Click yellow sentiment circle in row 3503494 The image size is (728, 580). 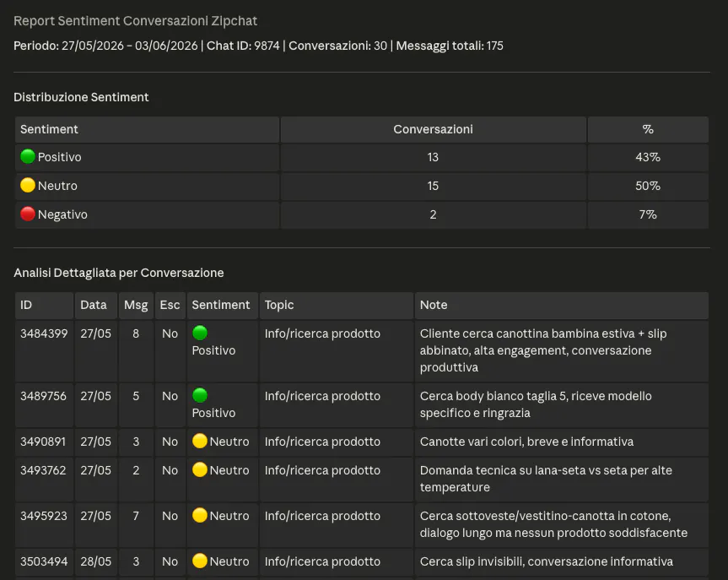tap(200, 561)
